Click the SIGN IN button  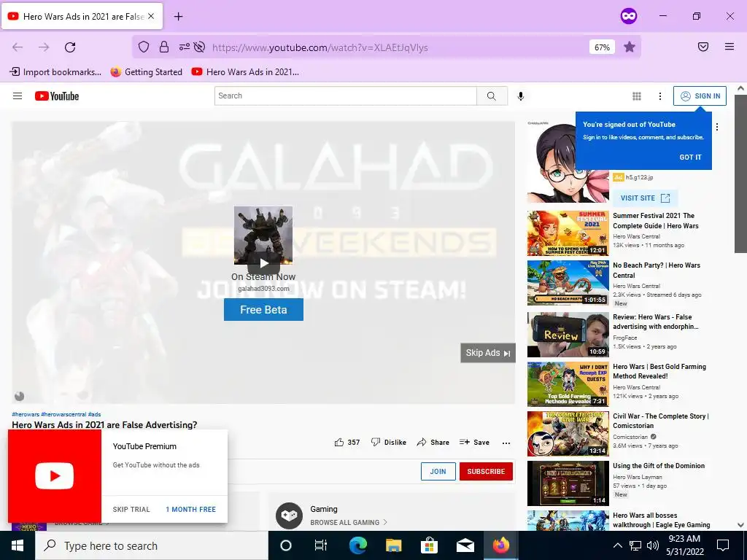pos(700,96)
